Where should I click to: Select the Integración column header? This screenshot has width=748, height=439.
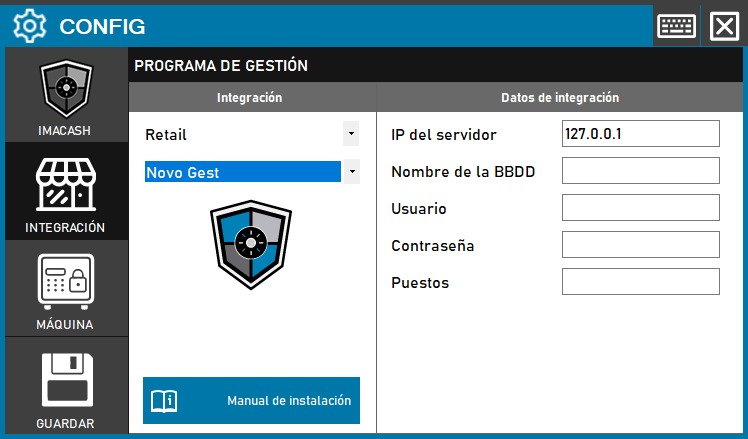tap(250, 98)
